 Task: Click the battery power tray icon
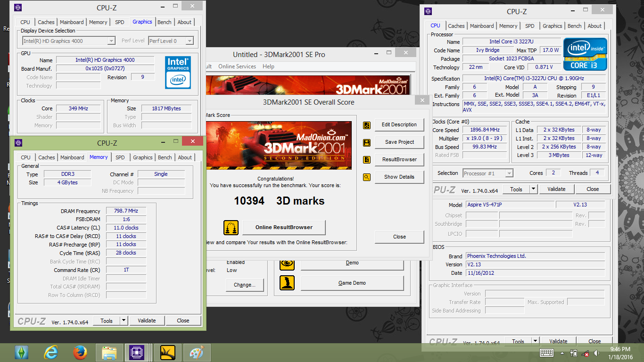tap(574, 353)
